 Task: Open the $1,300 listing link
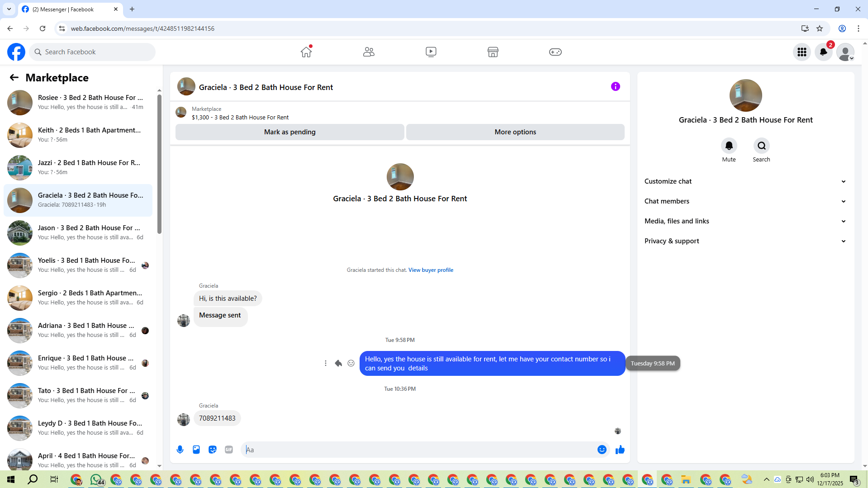[x=240, y=118]
